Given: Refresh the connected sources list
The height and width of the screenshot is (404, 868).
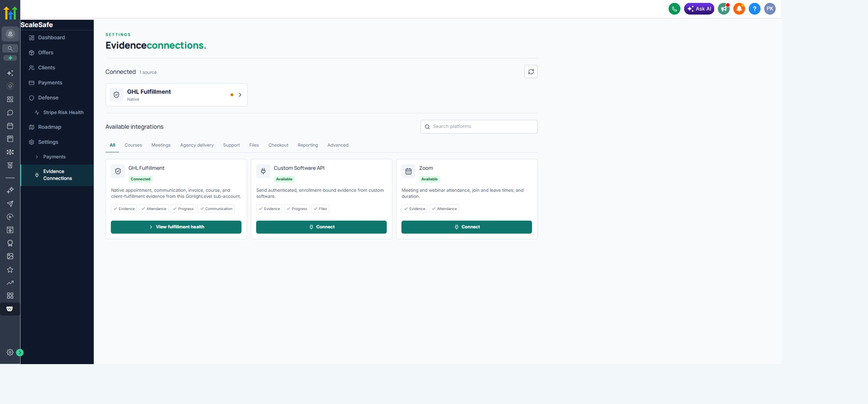Looking at the screenshot, I should tap(531, 72).
